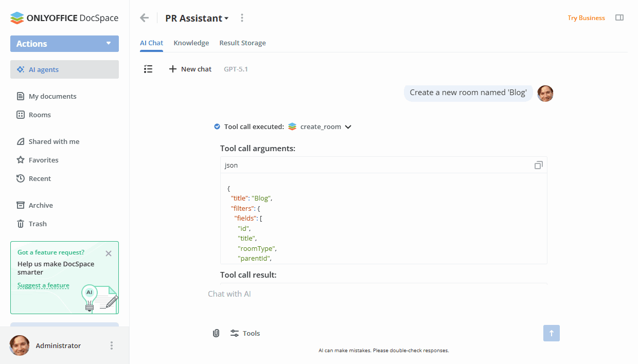Open the Rooms section
Image resolution: width=638 pixels, height=364 pixels.
click(x=40, y=115)
